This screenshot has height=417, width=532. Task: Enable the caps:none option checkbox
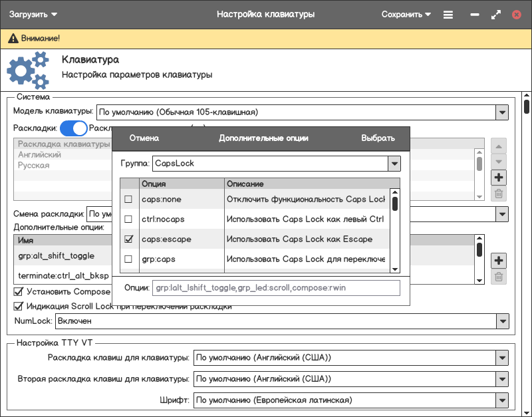click(x=128, y=200)
